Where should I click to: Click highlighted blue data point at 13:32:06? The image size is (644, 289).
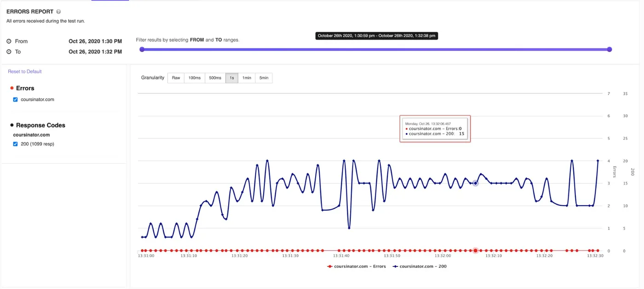[x=476, y=183]
